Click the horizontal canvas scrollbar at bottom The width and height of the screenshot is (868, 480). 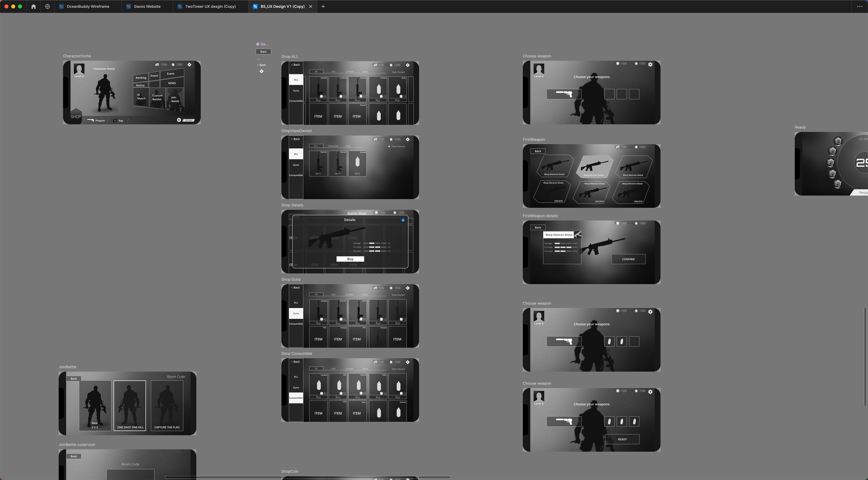pos(308,477)
